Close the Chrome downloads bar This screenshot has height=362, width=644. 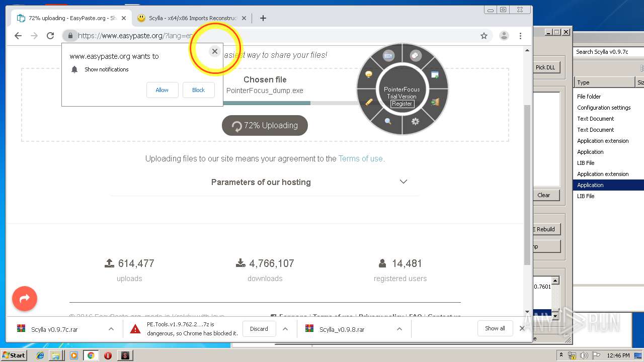pyautogui.click(x=522, y=328)
